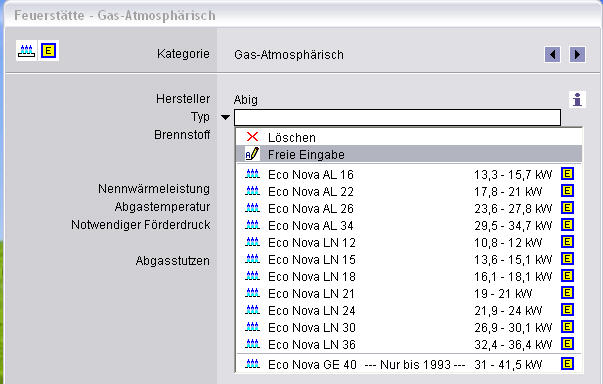This screenshot has width=603, height=384.
Task: Click the Abig manufacturer value
Action: click(x=246, y=100)
